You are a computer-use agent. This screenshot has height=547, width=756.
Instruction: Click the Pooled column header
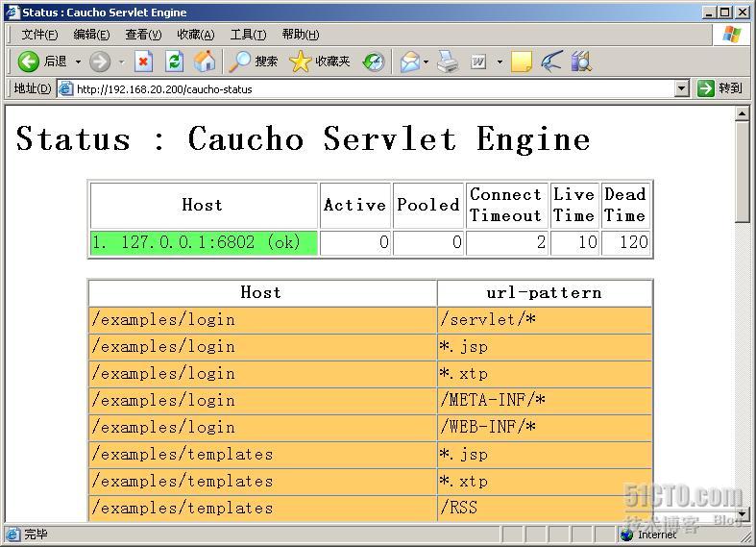[x=428, y=205]
